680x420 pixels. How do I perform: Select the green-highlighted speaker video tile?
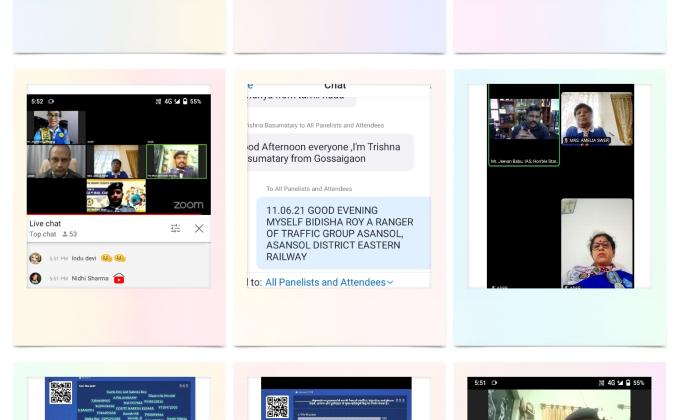point(176,161)
